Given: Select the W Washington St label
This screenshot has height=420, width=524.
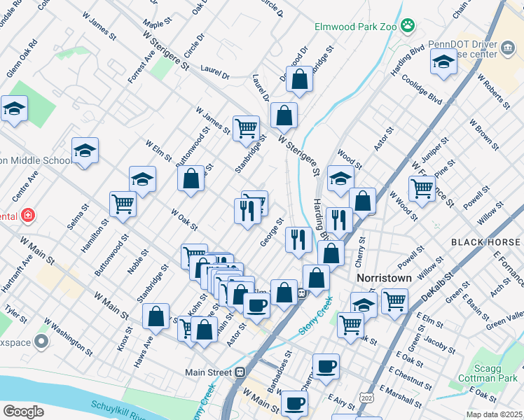Looking at the screenshot, I should pos(68,337).
